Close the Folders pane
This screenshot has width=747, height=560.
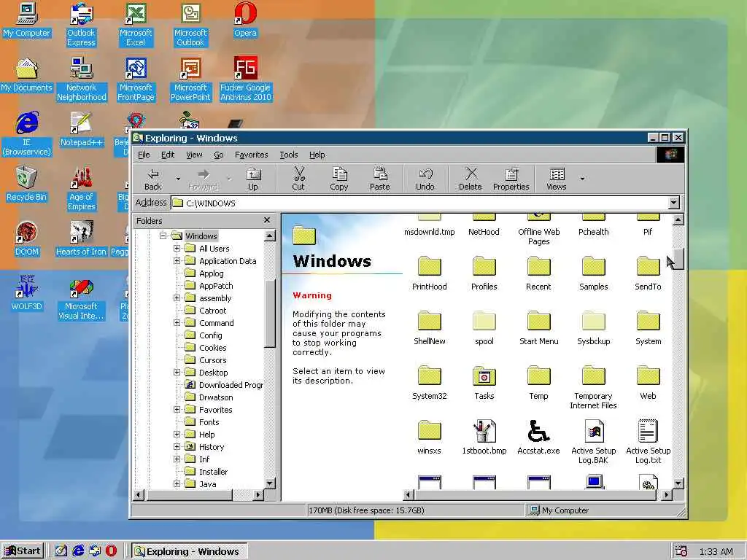[x=267, y=220]
